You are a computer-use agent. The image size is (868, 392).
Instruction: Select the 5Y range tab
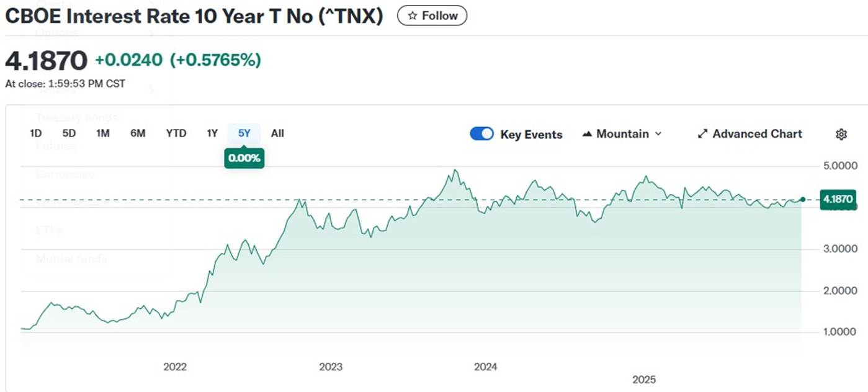click(x=244, y=133)
